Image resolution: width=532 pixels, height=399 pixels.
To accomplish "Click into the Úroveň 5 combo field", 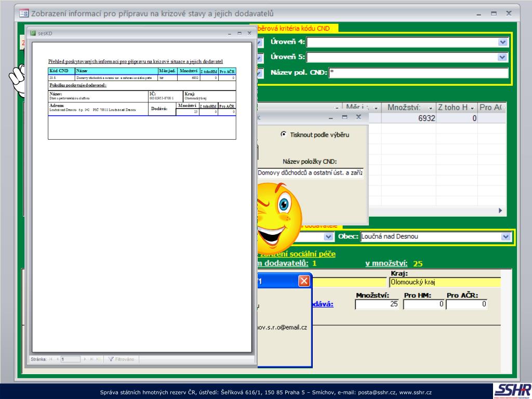I will [x=403, y=57].
